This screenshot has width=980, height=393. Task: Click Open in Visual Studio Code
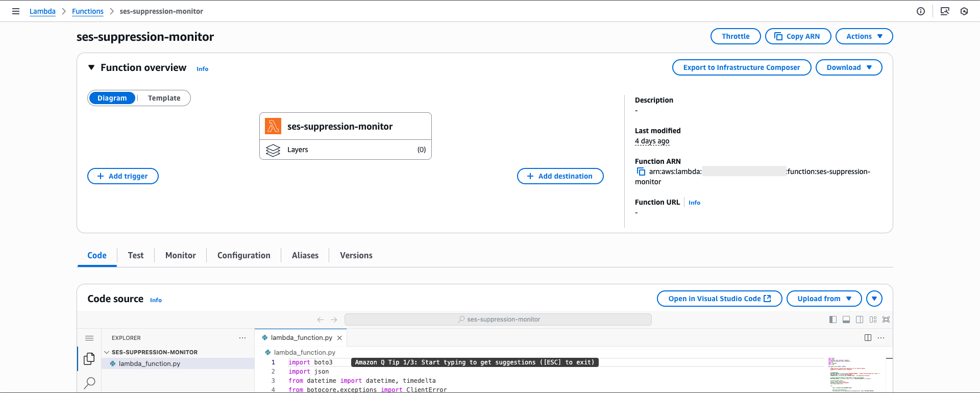pos(720,299)
